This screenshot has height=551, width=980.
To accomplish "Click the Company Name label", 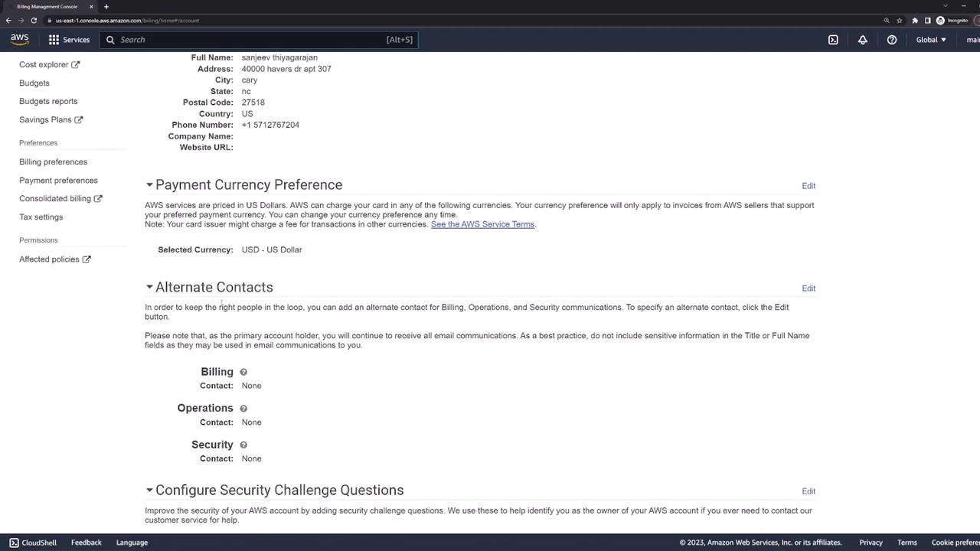I will tap(201, 136).
